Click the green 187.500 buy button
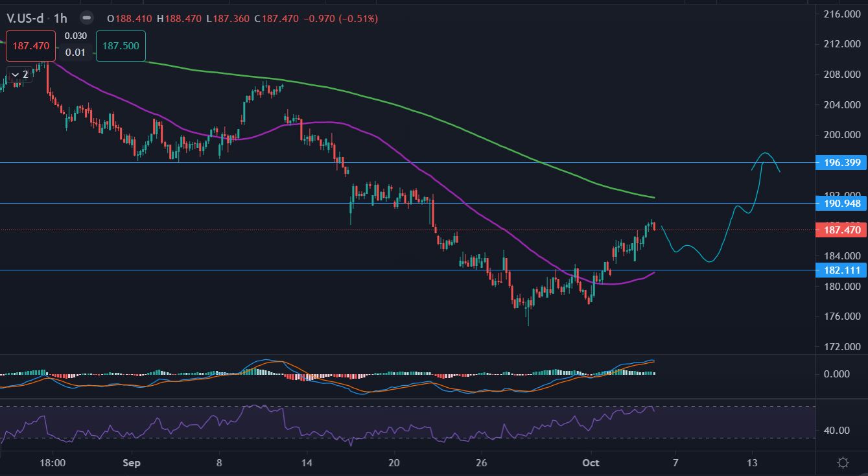868x476 pixels. [121, 47]
